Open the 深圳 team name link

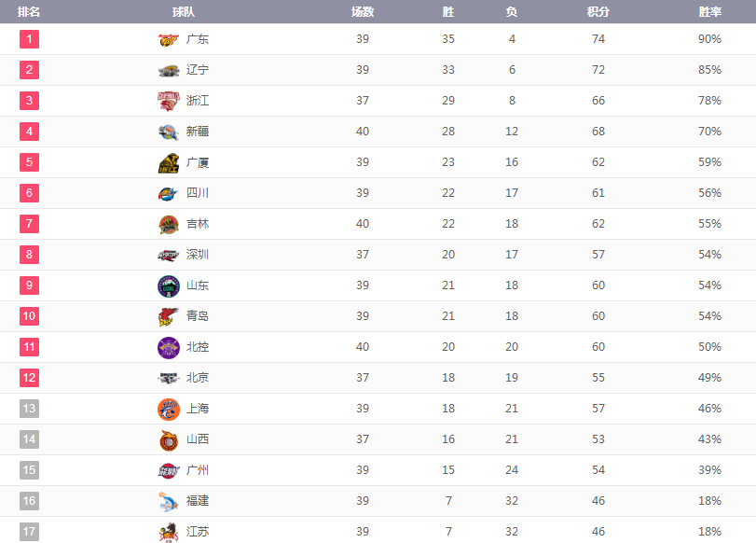pos(198,255)
